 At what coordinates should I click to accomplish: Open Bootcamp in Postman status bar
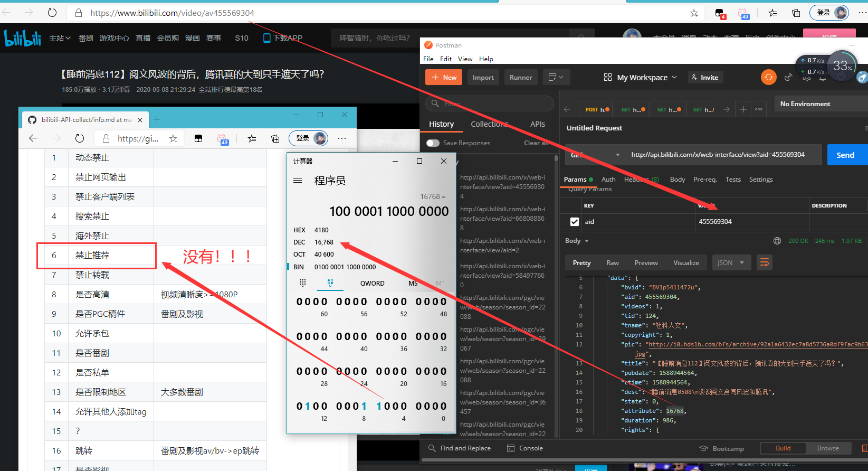[x=722, y=449]
